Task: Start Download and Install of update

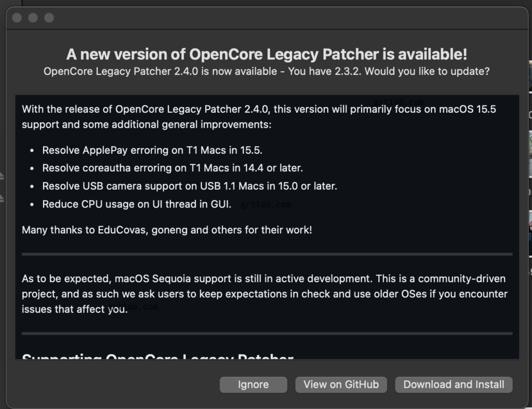Action: point(454,385)
